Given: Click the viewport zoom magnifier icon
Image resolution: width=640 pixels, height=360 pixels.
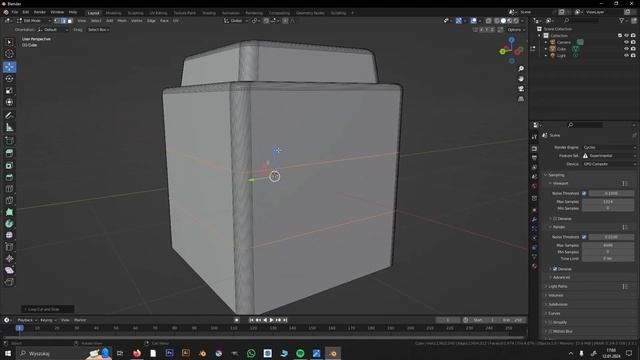Looking at the screenshot, I should (x=521, y=69).
